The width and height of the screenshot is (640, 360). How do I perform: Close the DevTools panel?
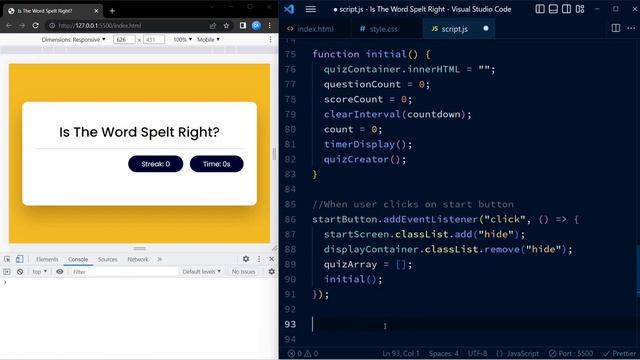(x=271, y=259)
